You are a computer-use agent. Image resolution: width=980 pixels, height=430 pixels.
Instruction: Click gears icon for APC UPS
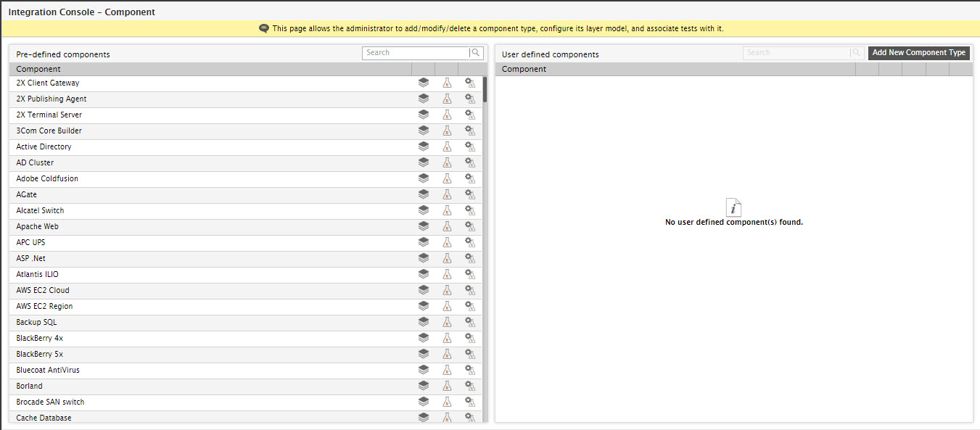470,242
